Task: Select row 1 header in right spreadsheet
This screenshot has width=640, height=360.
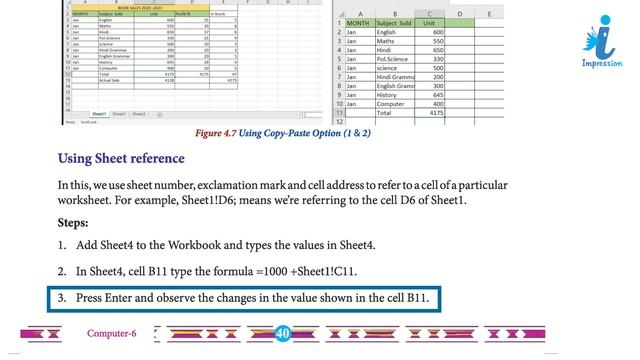Action: (339, 23)
